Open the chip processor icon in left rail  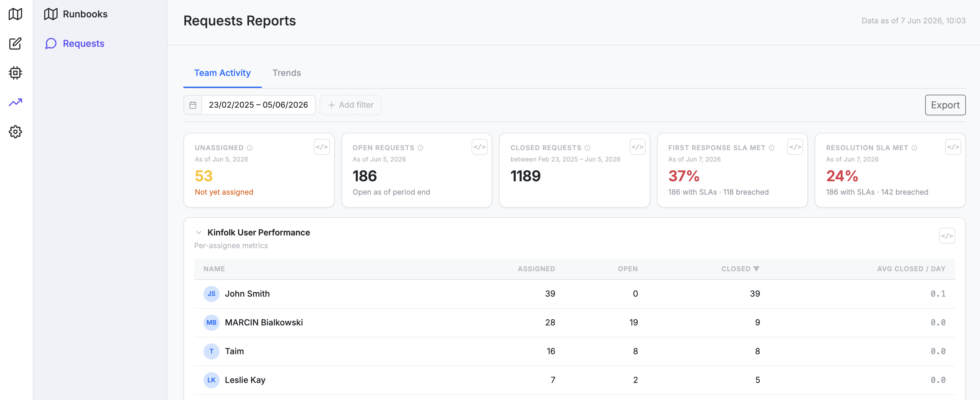tap(15, 73)
